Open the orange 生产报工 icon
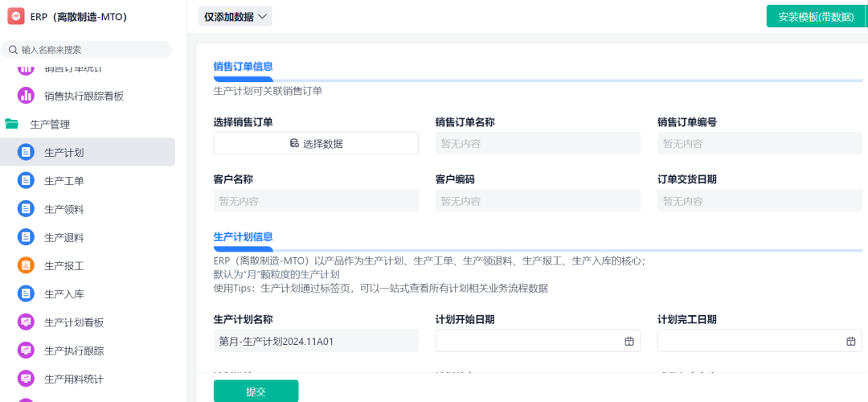 26,265
